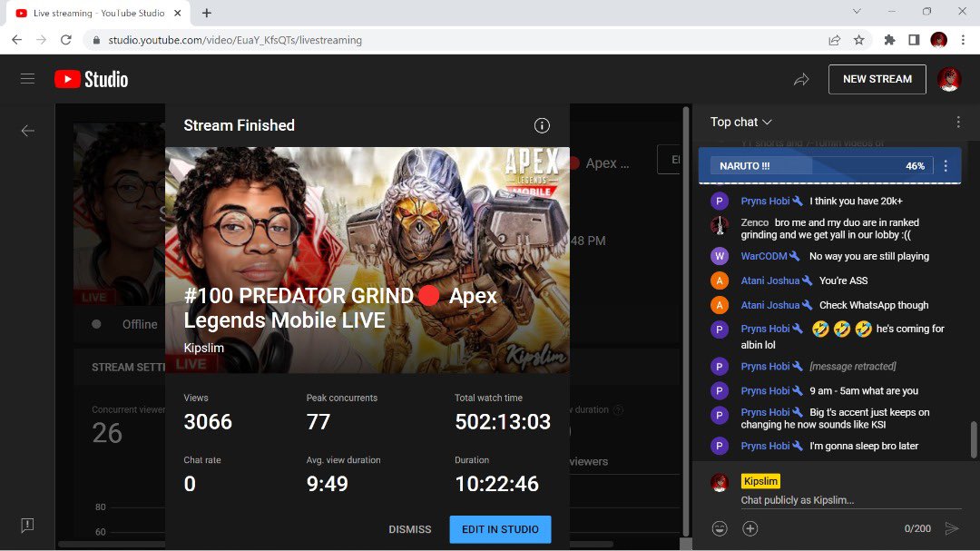The height and width of the screenshot is (551, 980).
Task: Open the Chrome profile avatar
Action: click(939, 40)
